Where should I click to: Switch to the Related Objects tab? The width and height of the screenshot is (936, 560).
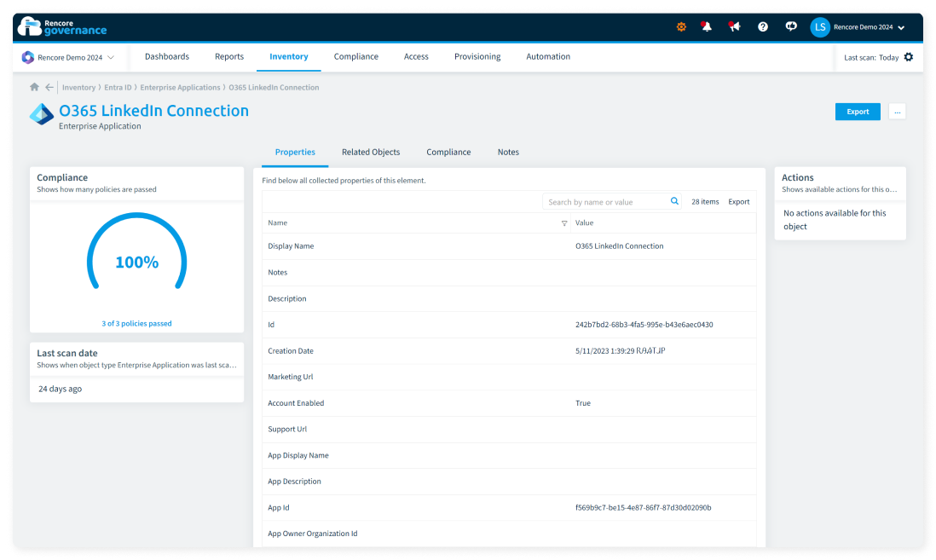[x=371, y=153]
